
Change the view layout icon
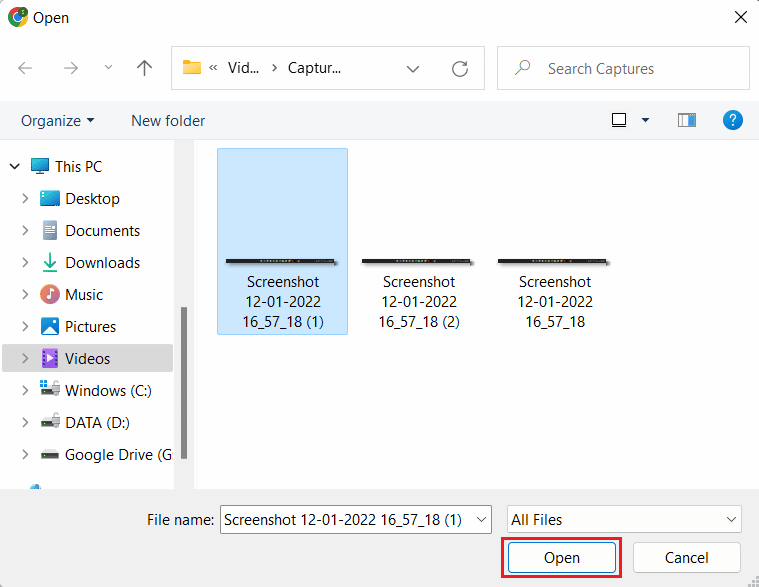coord(619,120)
